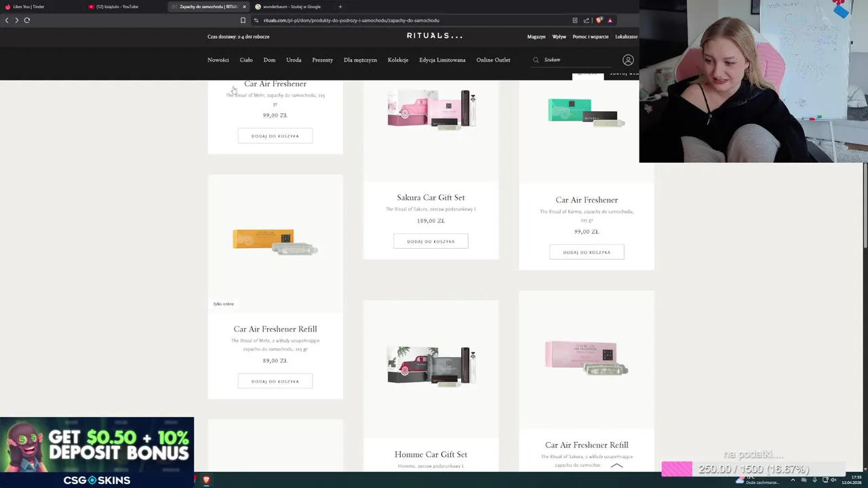Show hidden system tray icons
868x488 pixels.
tap(793, 480)
